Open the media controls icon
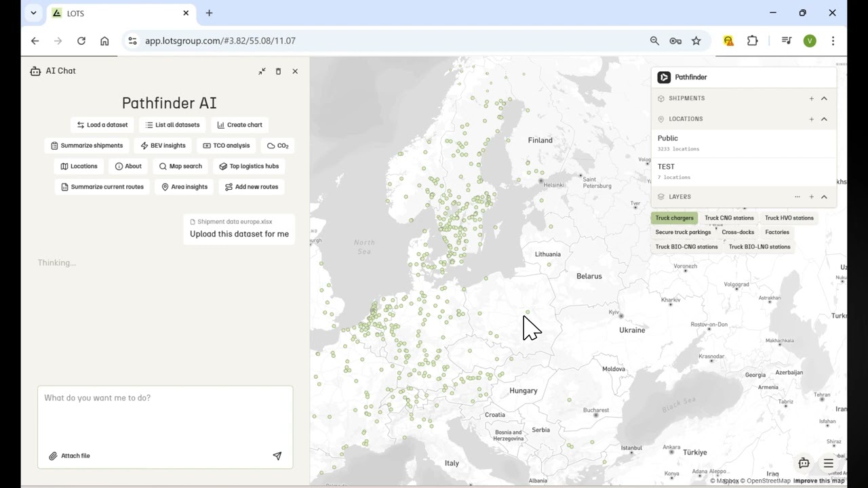868x488 pixels. pos(787,41)
